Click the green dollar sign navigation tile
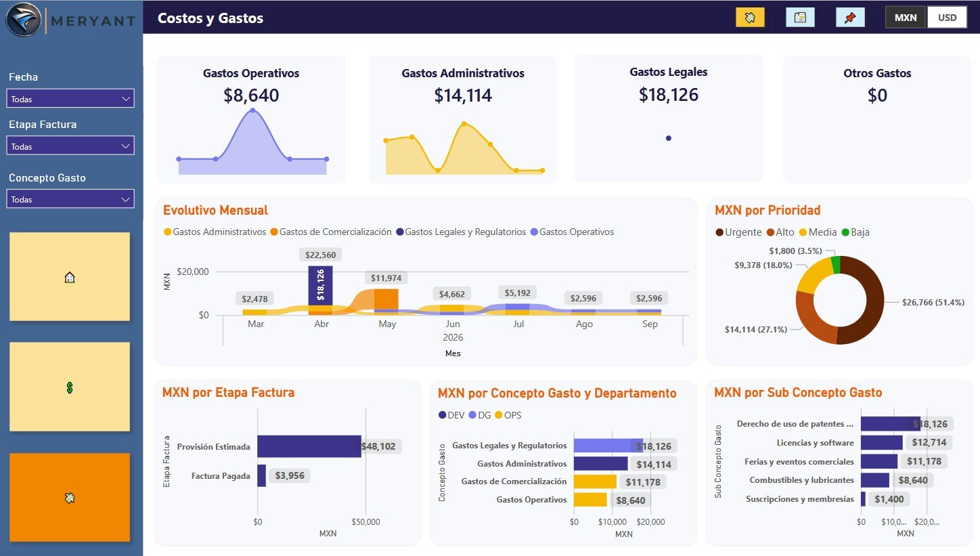980x556 pixels. pyautogui.click(x=70, y=387)
